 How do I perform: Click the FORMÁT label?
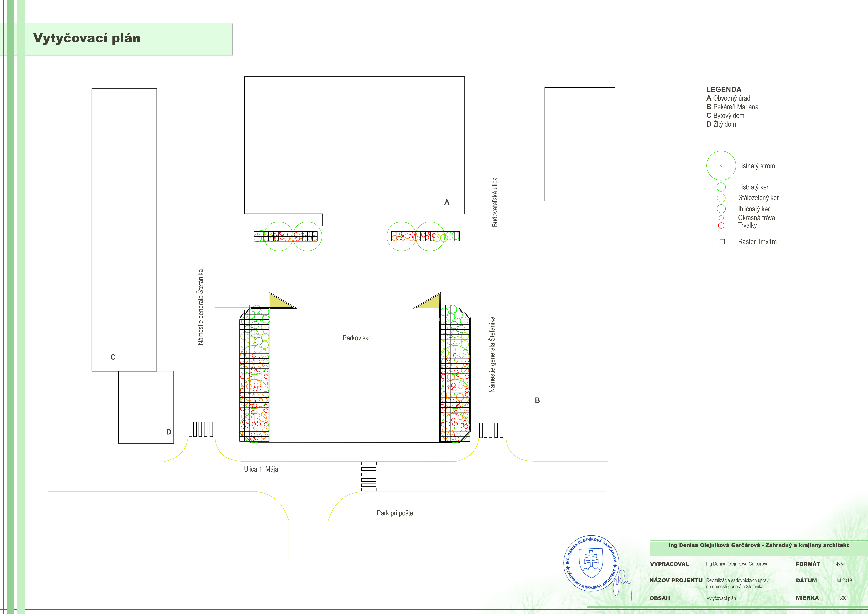(808, 564)
